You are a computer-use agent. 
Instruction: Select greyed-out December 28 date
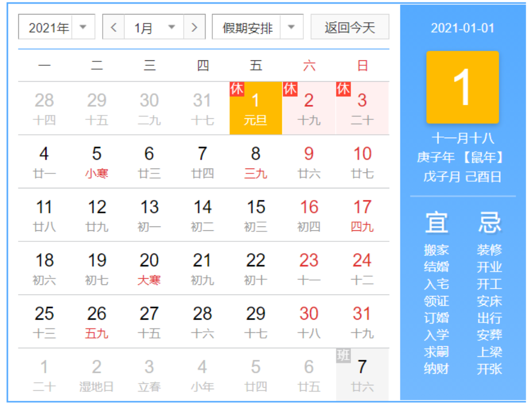44,109
